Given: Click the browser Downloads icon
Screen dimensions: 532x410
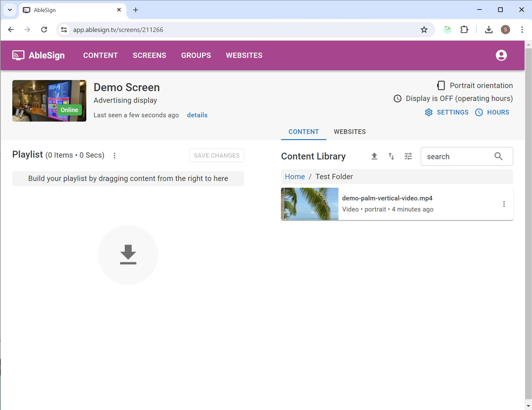Looking at the screenshot, I should click(x=488, y=30).
